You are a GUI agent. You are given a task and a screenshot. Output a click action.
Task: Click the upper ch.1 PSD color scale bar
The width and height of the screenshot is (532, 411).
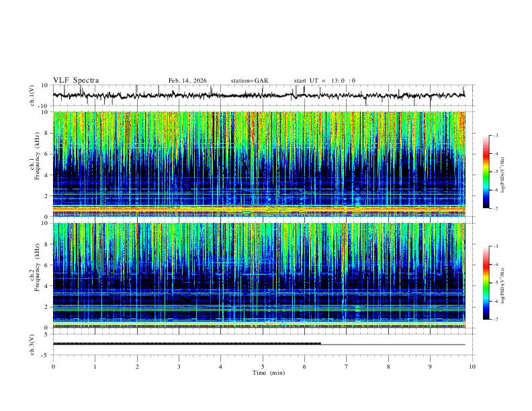tap(486, 172)
